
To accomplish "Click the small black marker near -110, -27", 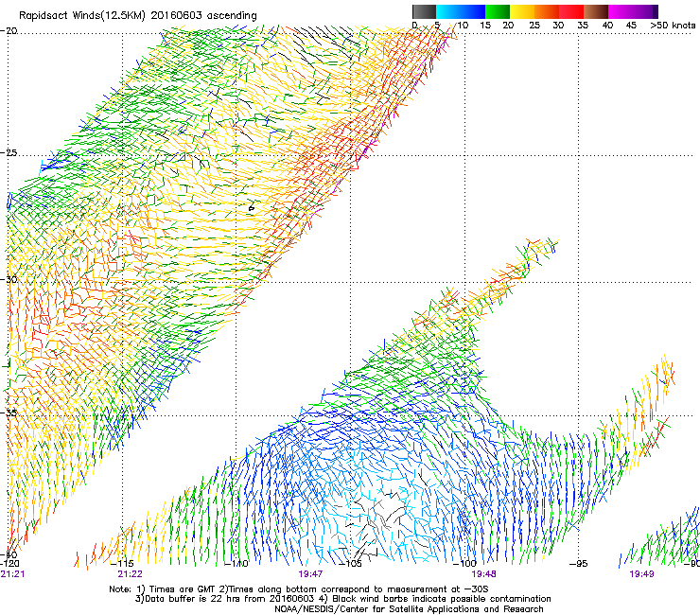I will tap(252, 208).
